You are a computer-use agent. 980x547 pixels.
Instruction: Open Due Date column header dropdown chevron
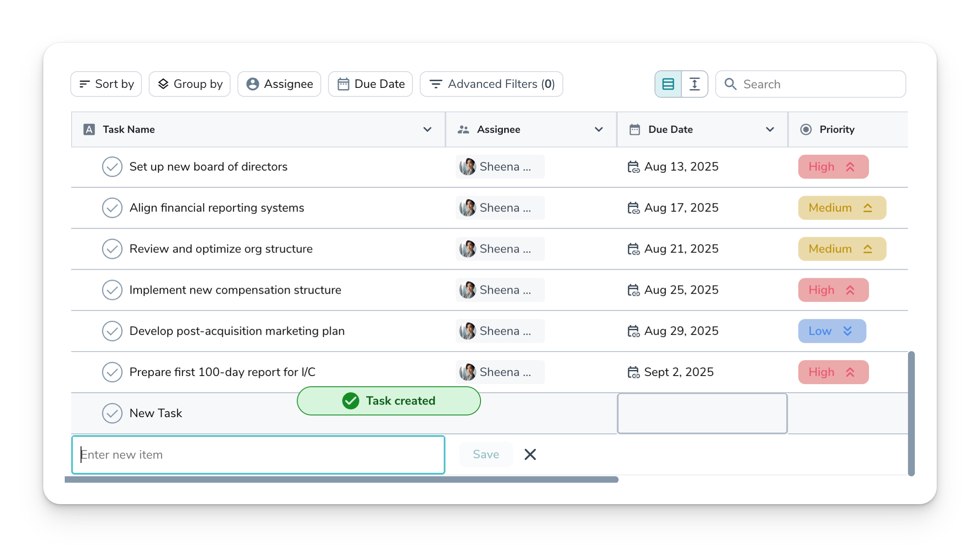pyautogui.click(x=770, y=129)
